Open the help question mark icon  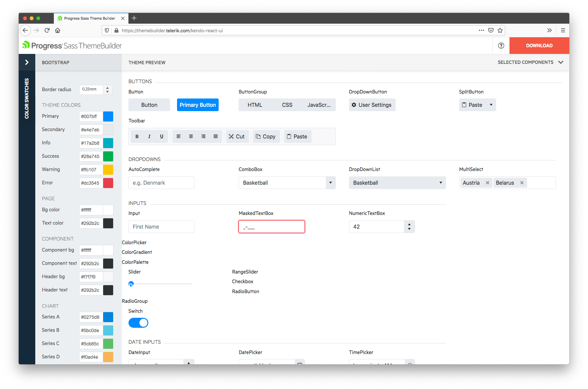coord(501,46)
